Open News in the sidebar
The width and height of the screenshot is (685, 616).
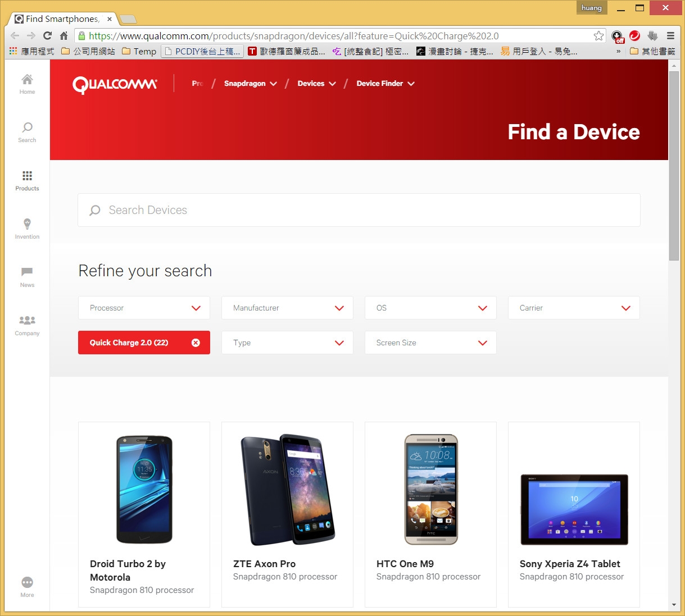click(x=27, y=277)
